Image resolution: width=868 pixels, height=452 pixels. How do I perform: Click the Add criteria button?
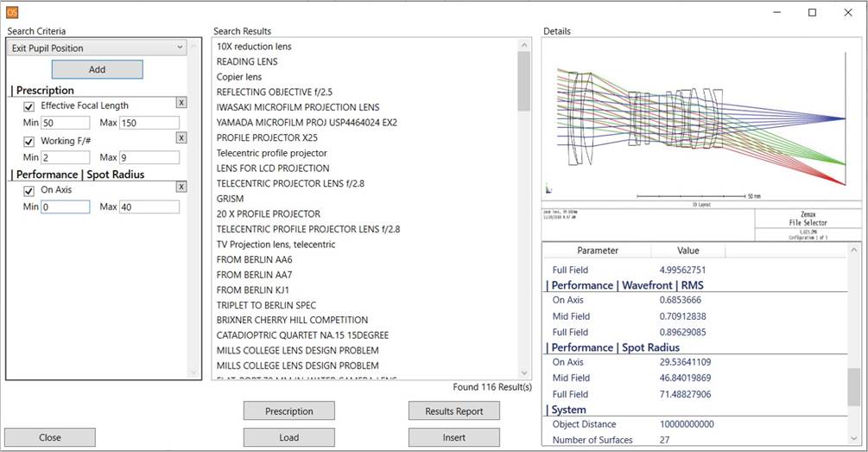click(97, 69)
